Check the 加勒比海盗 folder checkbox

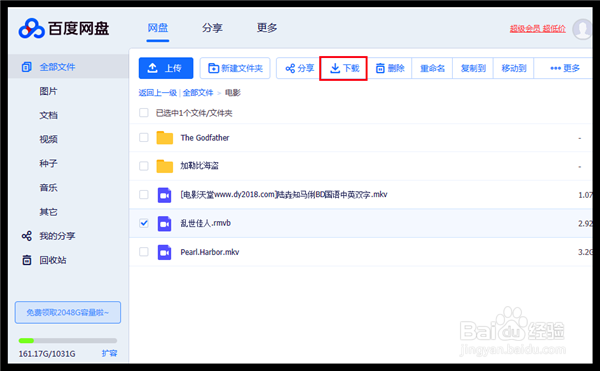pos(143,166)
